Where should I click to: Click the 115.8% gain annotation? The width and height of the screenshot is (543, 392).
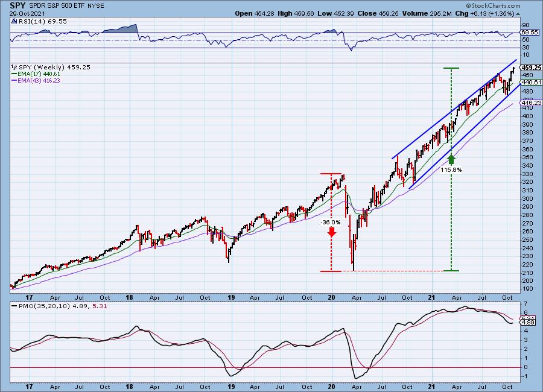[451, 169]
